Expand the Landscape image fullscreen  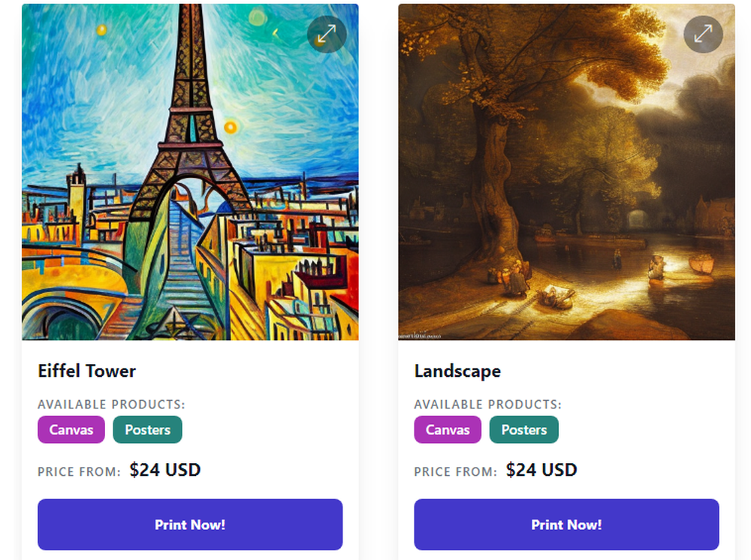pos(703,34)
